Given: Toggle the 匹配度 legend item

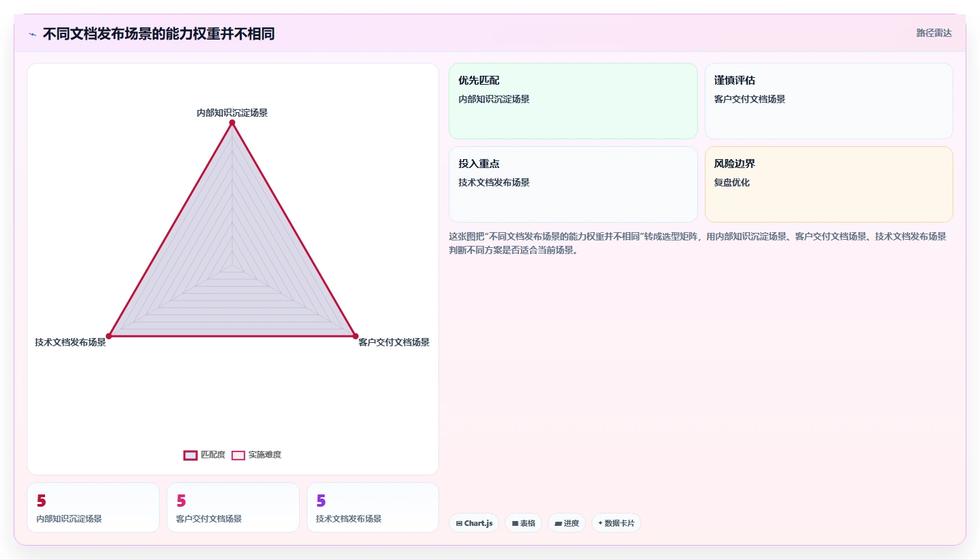Looking at the screenshot, I should pos(204,455).
